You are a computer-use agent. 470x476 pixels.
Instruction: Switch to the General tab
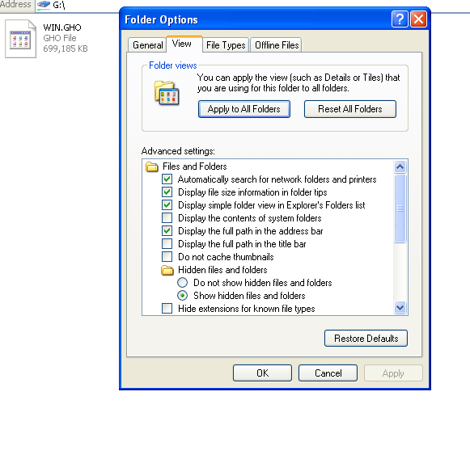[x=147, y=45]
